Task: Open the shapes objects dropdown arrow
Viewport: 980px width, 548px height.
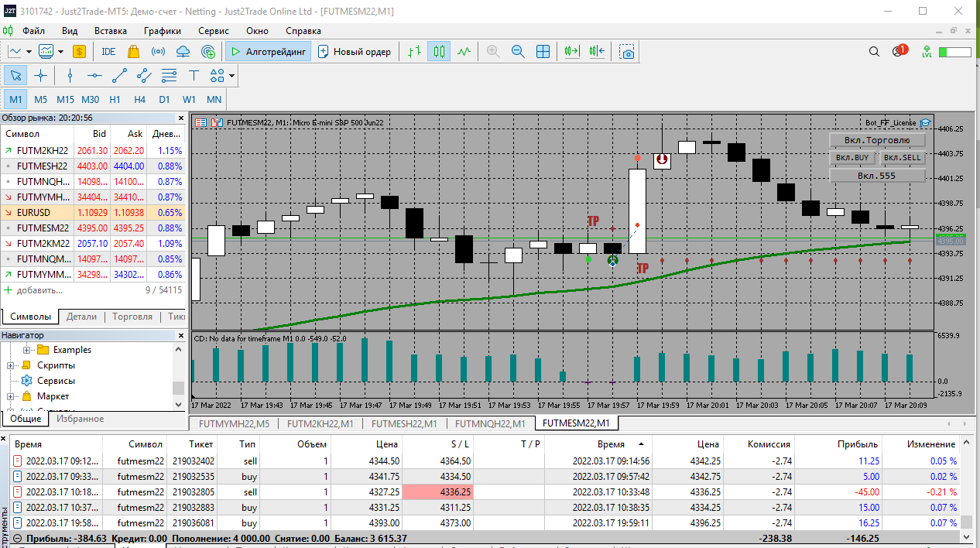Action: (x=231, y=76)
